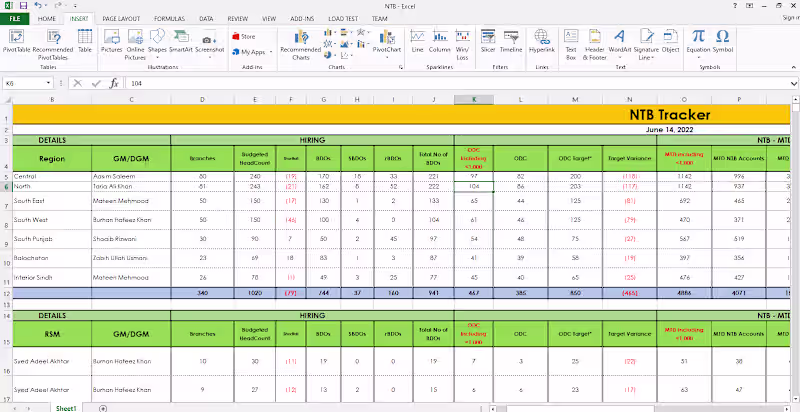Open Recommended Charts
The height and width of the screenshot is (412, 800).
301,44
